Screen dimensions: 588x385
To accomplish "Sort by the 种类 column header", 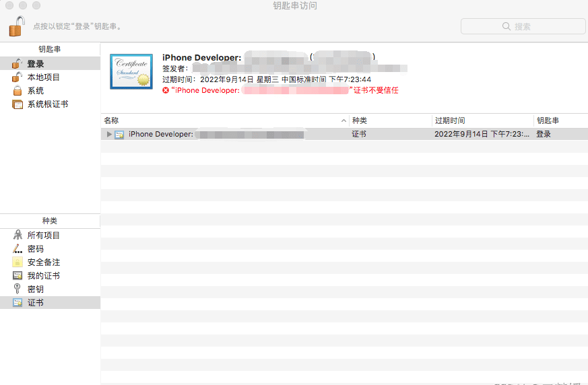I will (391, 120).
